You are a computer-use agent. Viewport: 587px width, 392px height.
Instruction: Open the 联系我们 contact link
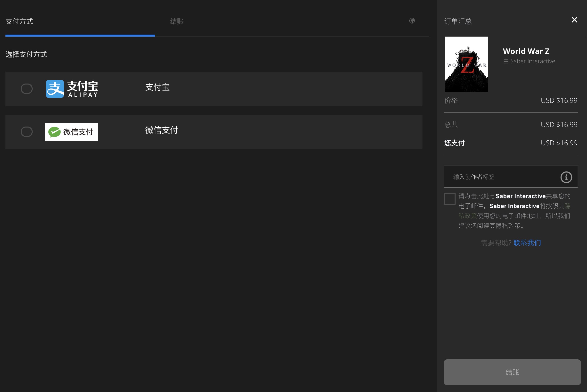[x=527, y=243]
